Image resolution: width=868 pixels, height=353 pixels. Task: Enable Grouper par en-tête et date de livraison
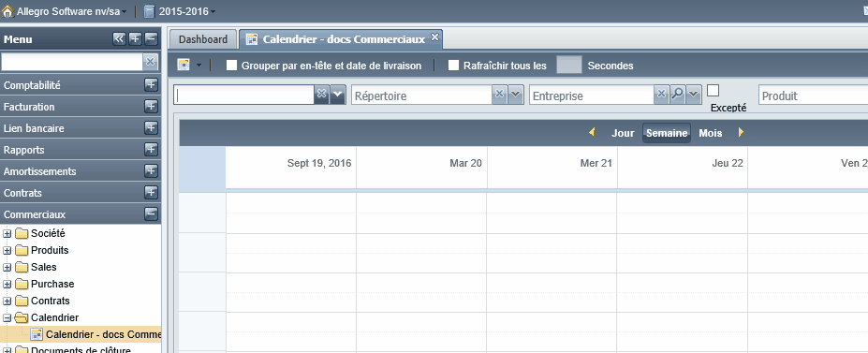click(x=232, y=66)
